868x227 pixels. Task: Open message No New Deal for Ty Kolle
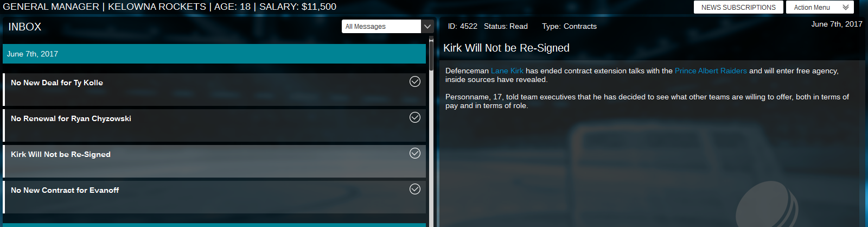click(214, 90)
